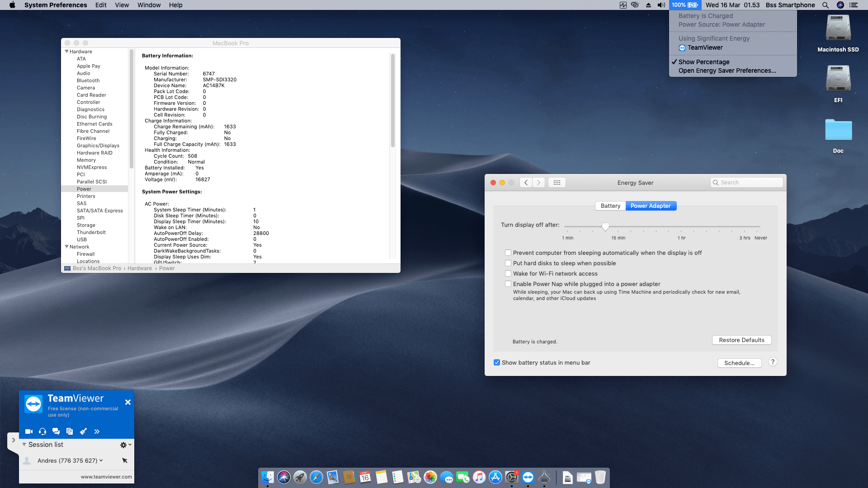Expand the Andres session dropdown
868x488 pixels.
101,460
